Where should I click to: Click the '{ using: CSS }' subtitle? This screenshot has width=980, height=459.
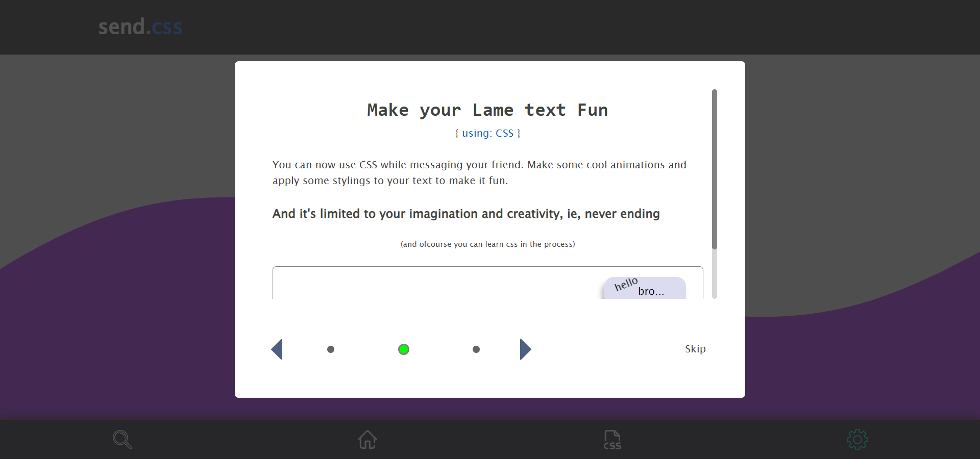coord(487,133)
